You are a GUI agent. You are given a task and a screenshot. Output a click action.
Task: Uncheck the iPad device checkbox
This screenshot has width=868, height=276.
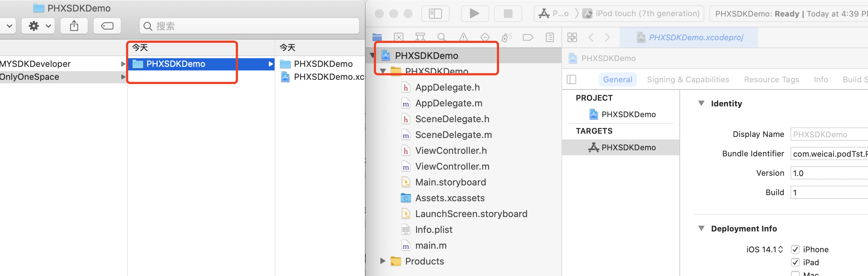[x=795, y=262]
